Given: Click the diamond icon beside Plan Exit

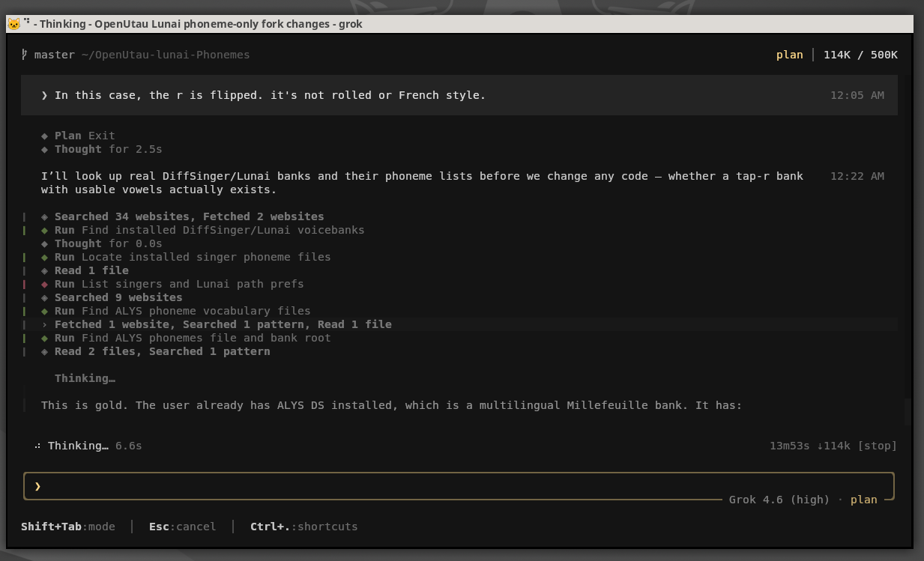Looking at the screenshot, I should click(45, 136).
